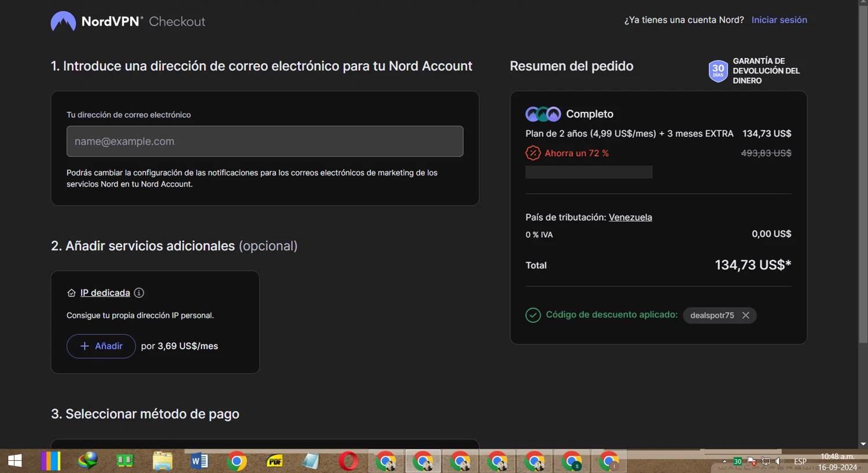868x473 pixels.
Task: Show hidden system tray icons
Action: [x=724, y=461]
